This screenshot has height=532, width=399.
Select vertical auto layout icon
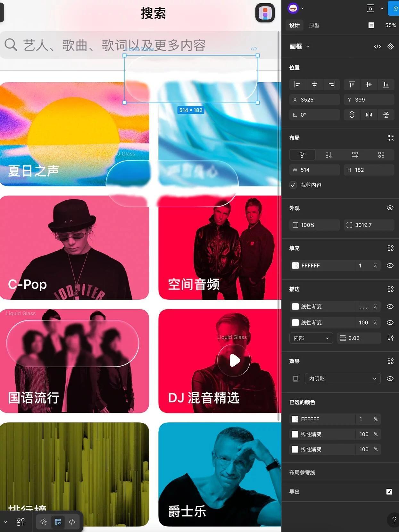point(328,155)
